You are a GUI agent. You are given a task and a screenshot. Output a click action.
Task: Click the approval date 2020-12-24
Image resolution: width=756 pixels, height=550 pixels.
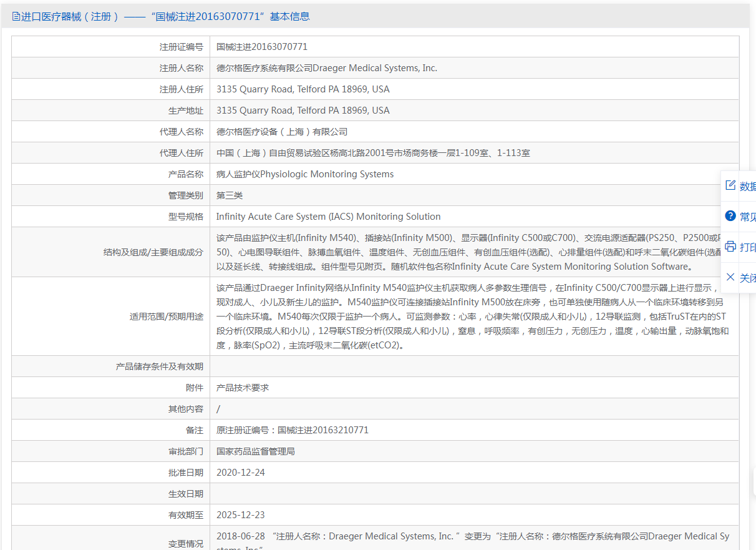241,473
